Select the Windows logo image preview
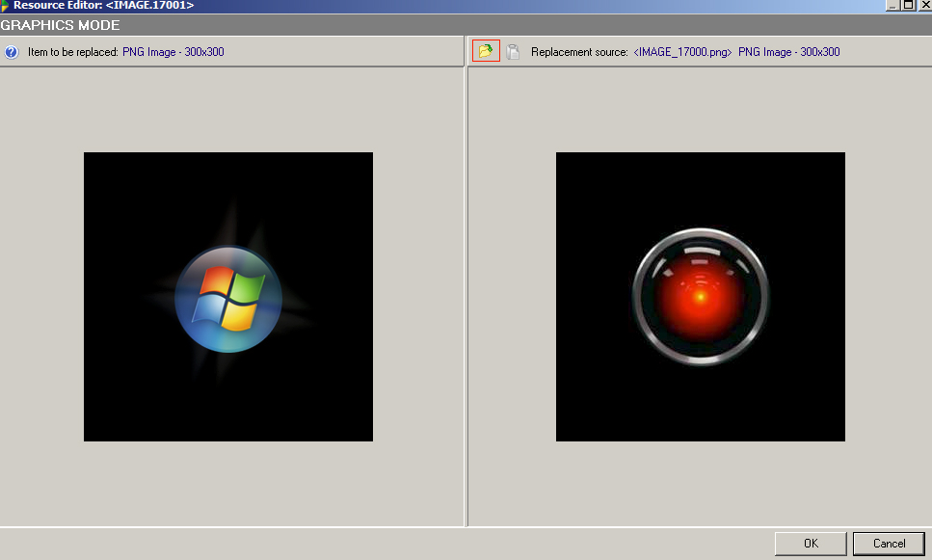This screenshot has width=932, height=560. (x=228, y=297)
